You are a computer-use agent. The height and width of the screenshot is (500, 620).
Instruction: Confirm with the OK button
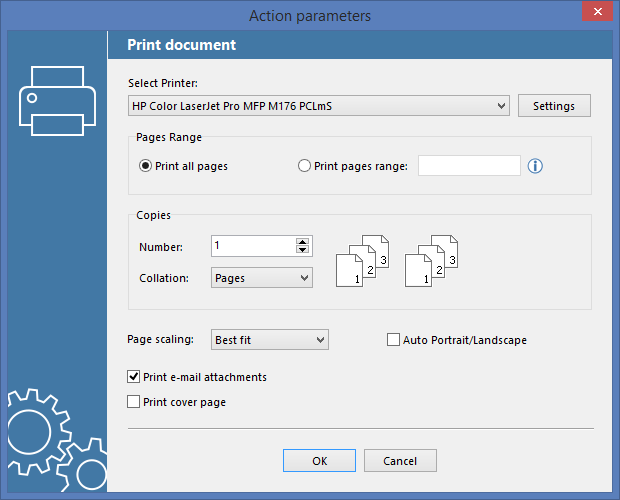pos(319,460)
